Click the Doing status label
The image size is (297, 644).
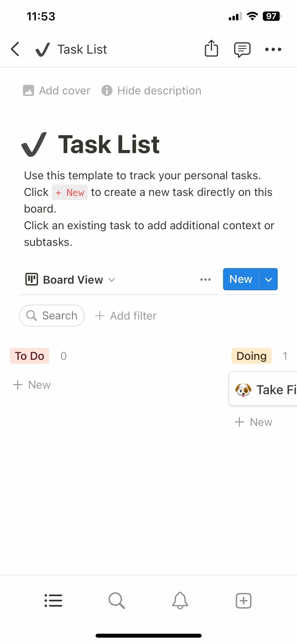pyautogui.click(x=251, y=356)
